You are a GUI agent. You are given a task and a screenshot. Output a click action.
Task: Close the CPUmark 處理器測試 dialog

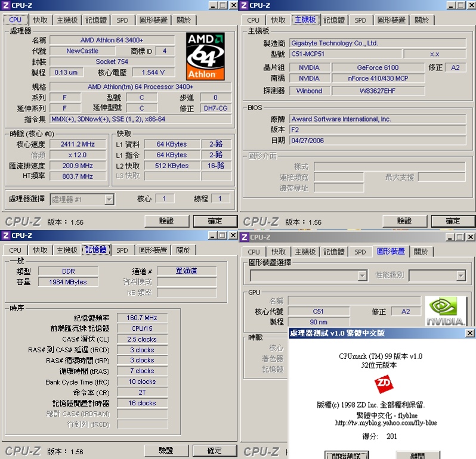coord(469,333)
